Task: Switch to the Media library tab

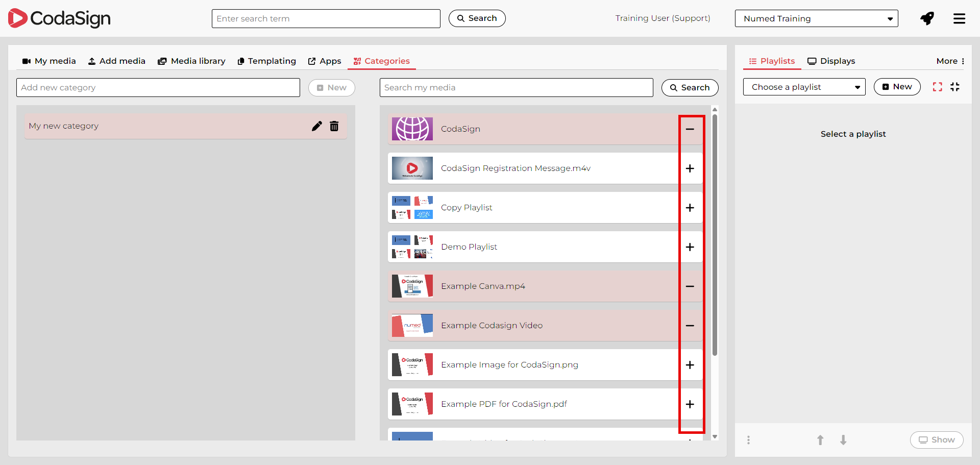Action: [x=192, y=61]
